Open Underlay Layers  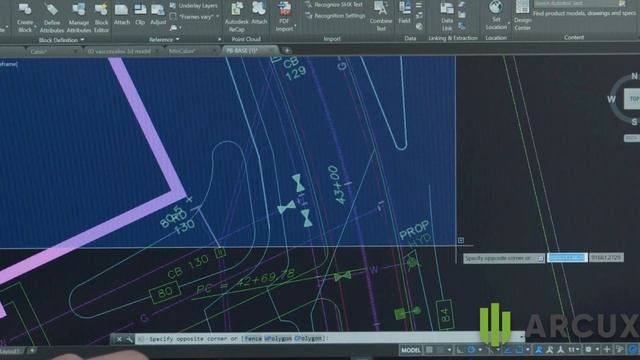point(193,6)
